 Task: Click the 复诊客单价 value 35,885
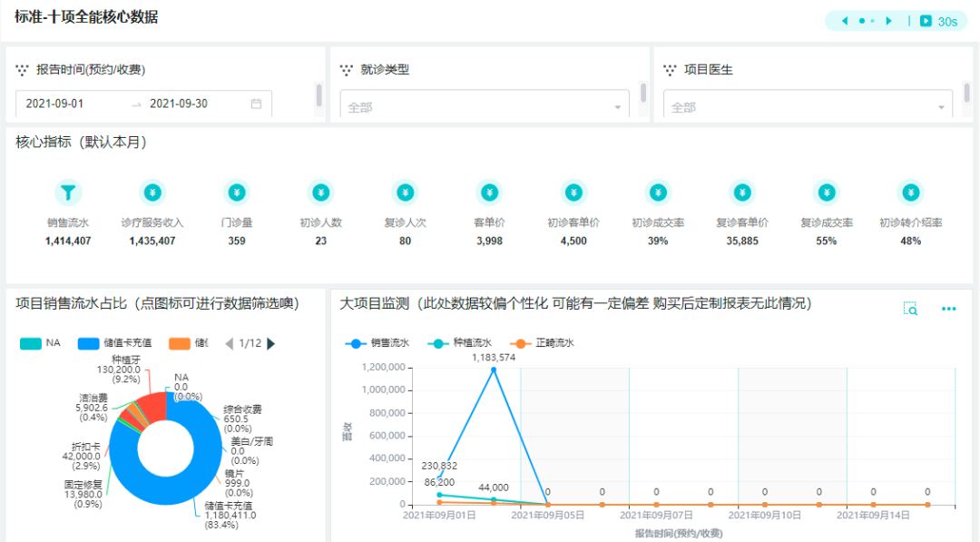742,241
